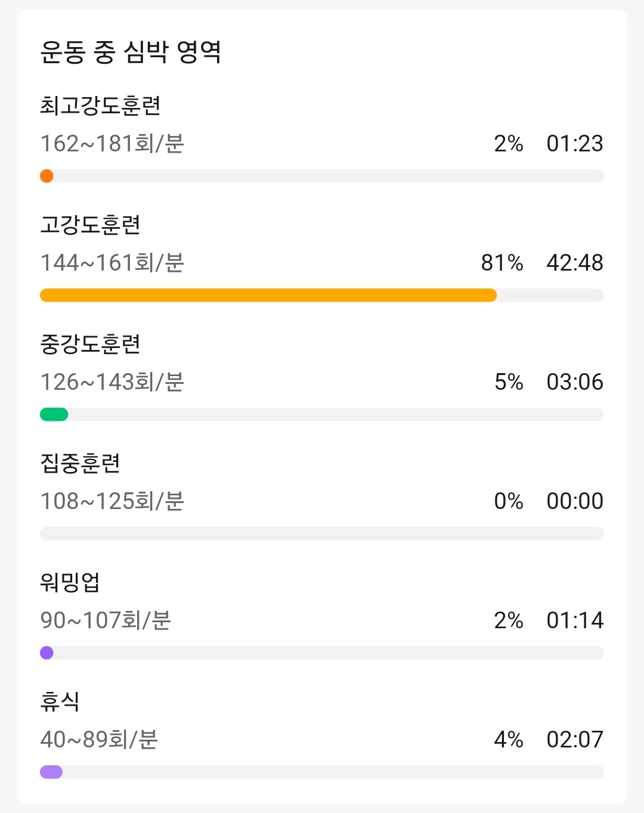Click the purple 워밍업 progress bar

point(322,653)
